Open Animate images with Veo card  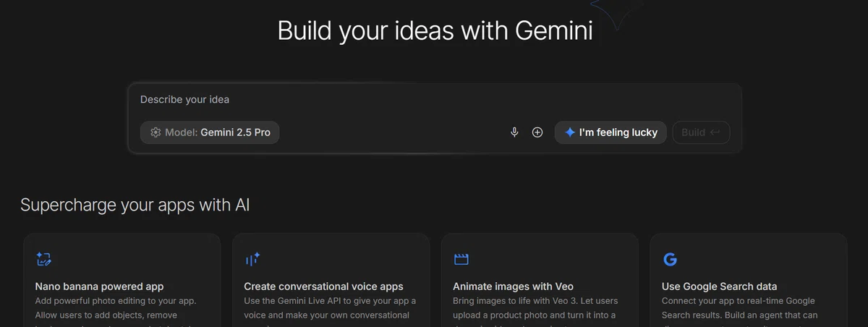coord(540,280)
